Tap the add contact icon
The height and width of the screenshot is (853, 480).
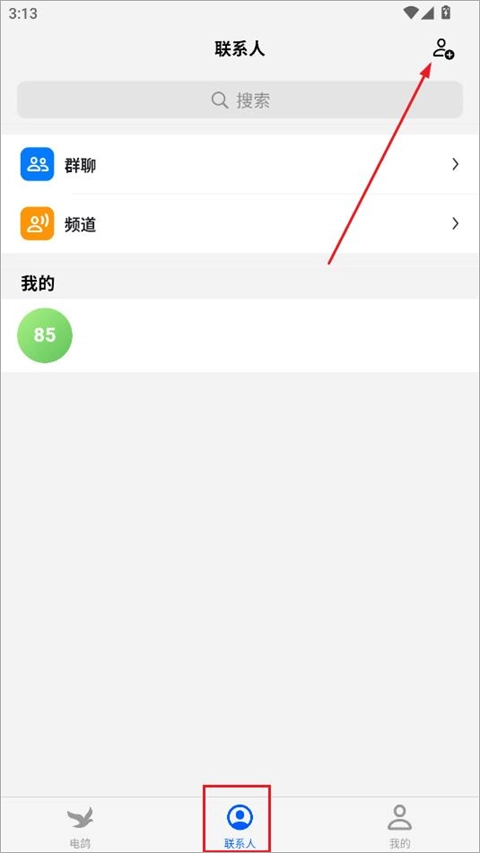444,49
